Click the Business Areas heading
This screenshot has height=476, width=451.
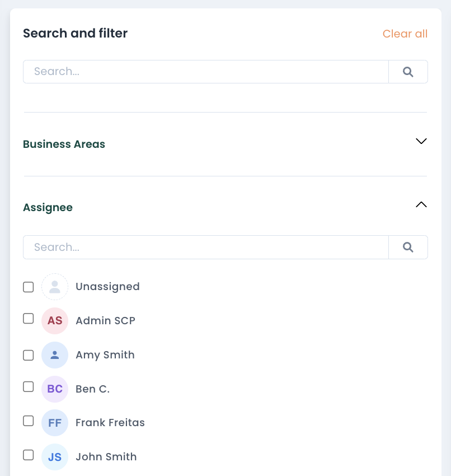(64, 144)
